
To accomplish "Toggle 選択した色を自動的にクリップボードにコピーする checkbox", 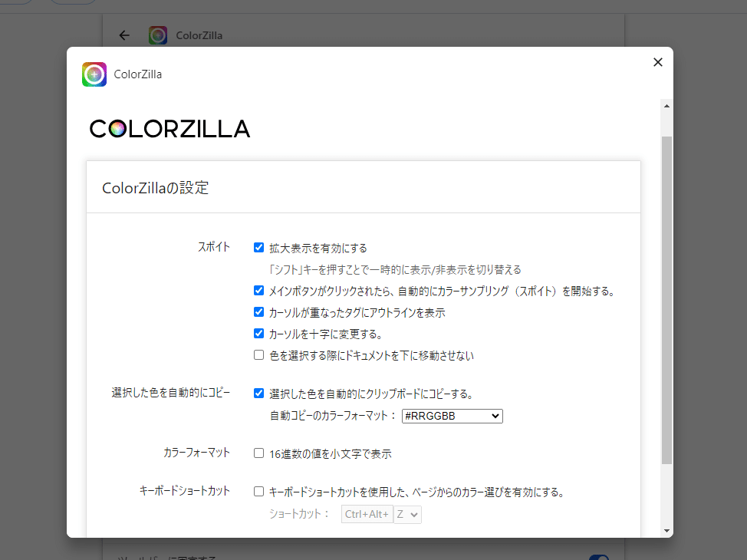I will [x=258, y=394].
